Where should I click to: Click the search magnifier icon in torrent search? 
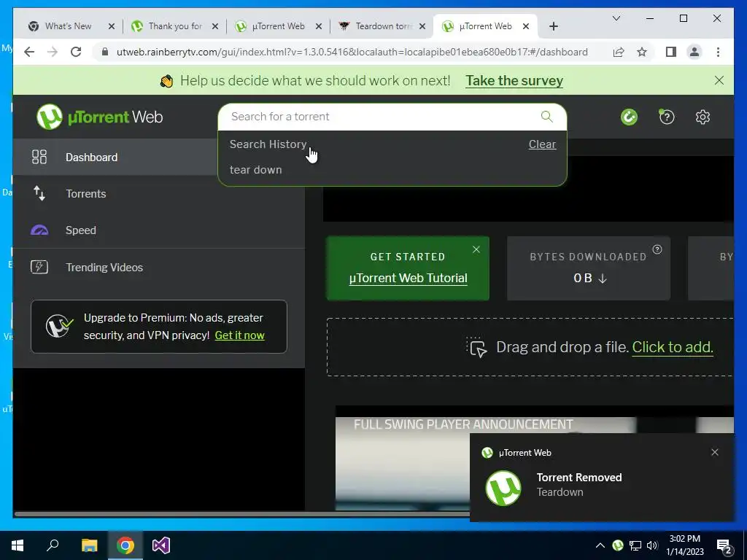547,117
